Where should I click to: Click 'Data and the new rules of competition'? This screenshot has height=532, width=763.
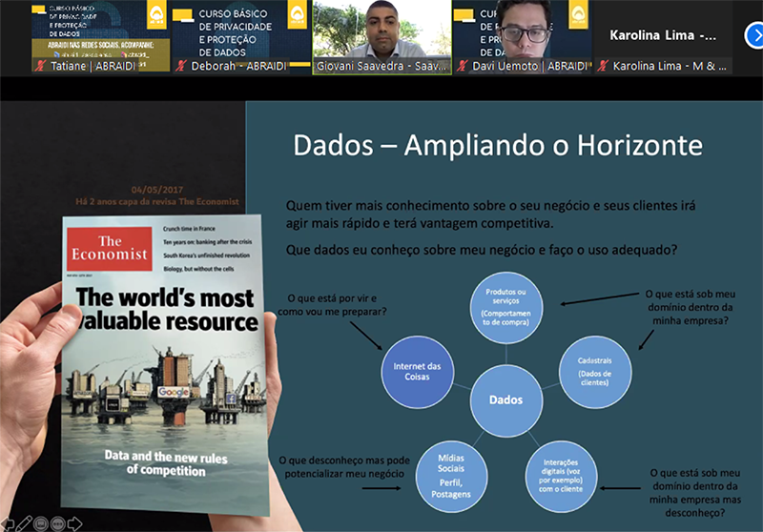tap(166, 463)
